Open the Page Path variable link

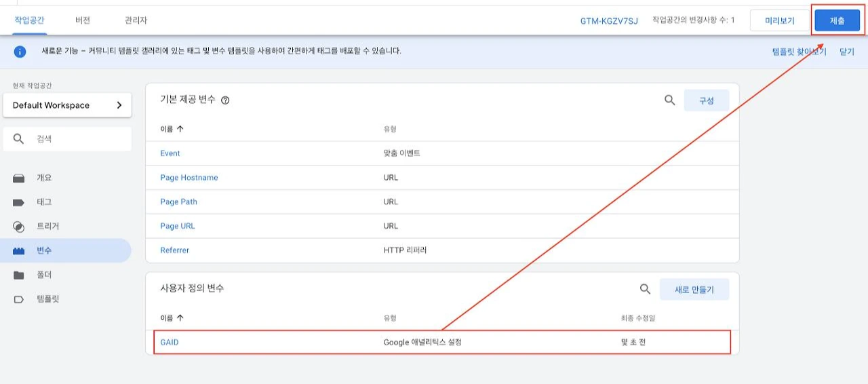[179, 202]
